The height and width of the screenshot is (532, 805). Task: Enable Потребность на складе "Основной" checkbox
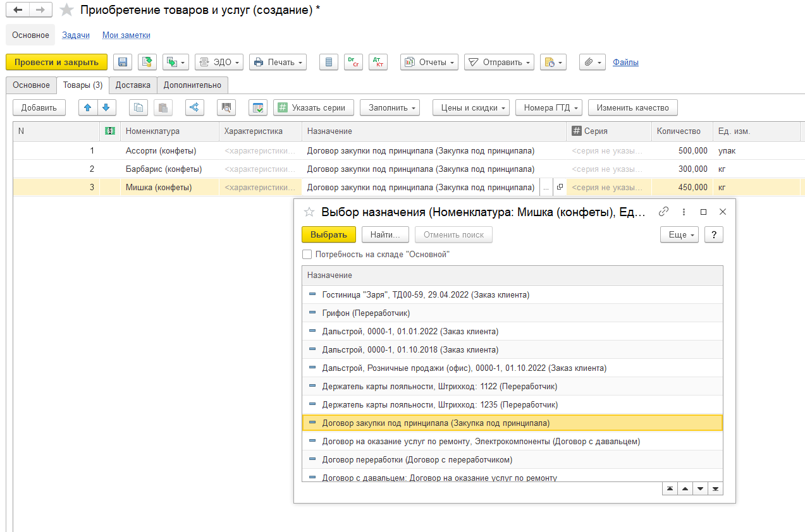point(307,254)
